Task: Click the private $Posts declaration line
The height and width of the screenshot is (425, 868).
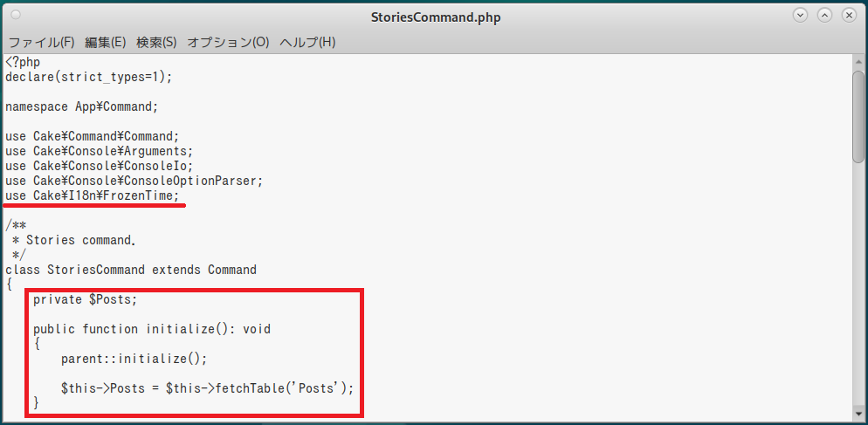Action: [x=86, y=299]
